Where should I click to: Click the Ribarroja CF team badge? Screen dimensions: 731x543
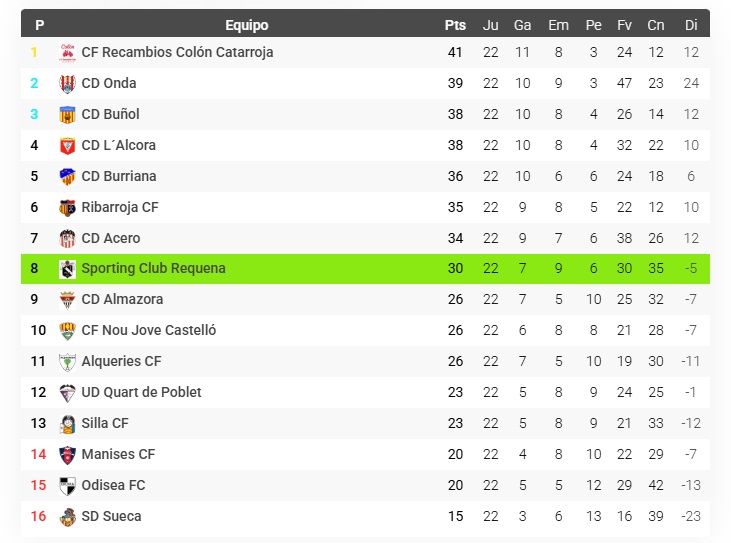point(68,207)
